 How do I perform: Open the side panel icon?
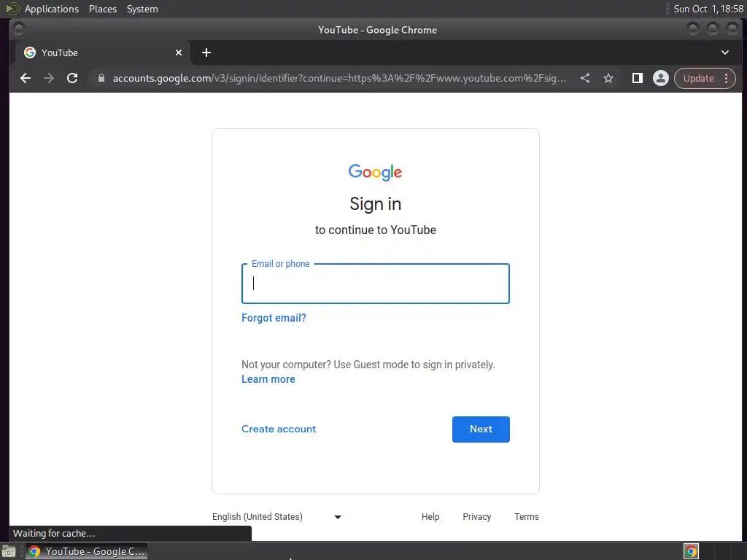pos(638,78)
